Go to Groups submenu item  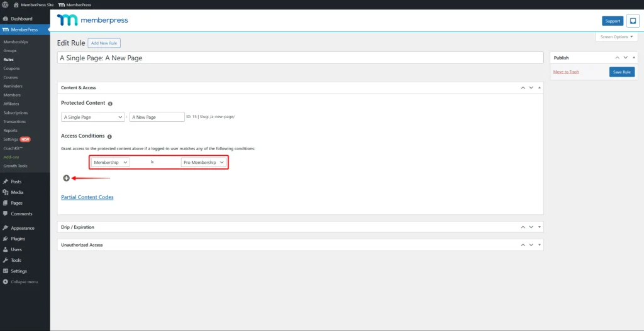[x=10, y=51]
